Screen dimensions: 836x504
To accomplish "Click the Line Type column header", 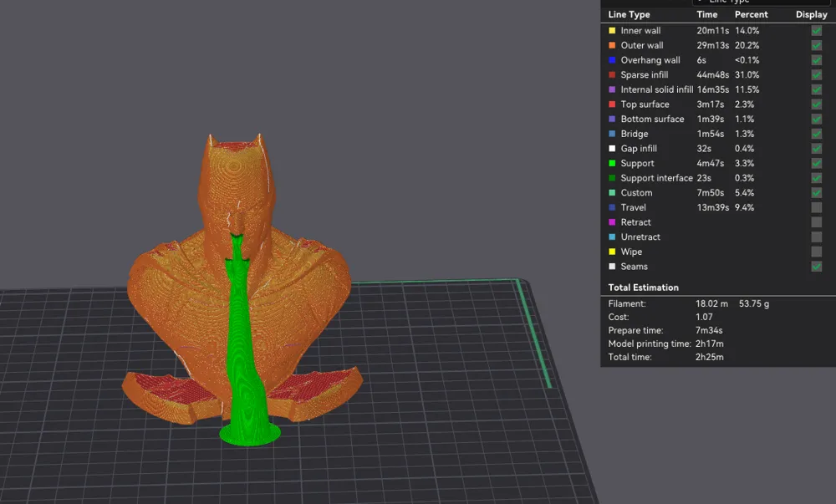I will coord(630,15).
